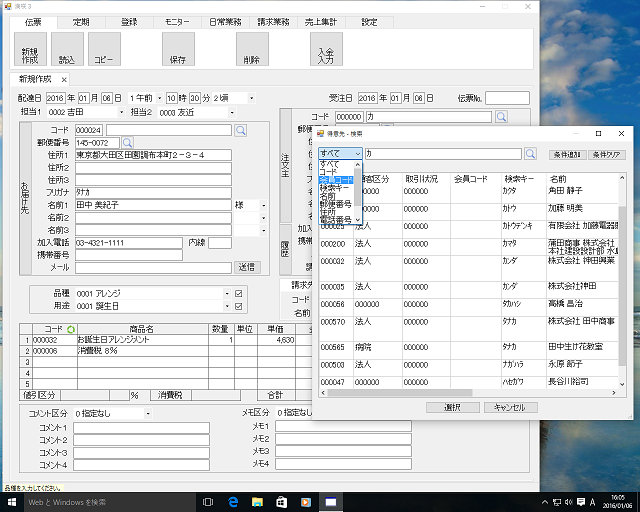Screen dimensions: 640x512
Task: Open 担当2 staff dropdown
Action: click(x=232, y=112)
